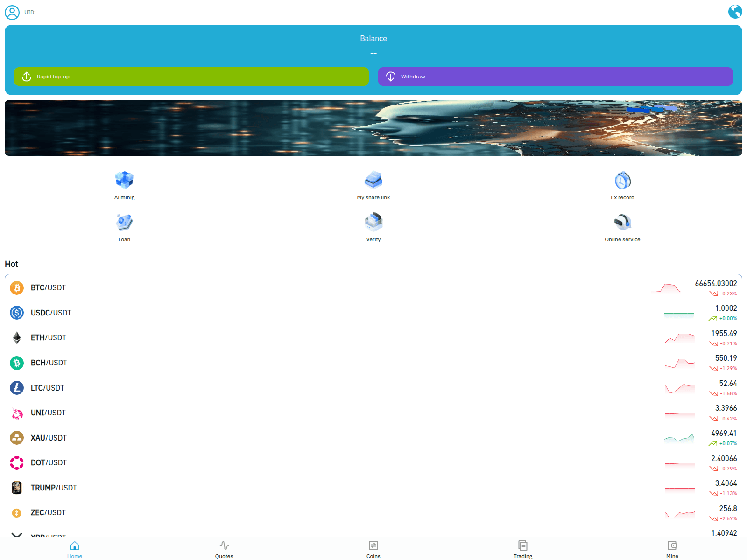
Task: Open the user profile icon
Action: coord(11,12)
